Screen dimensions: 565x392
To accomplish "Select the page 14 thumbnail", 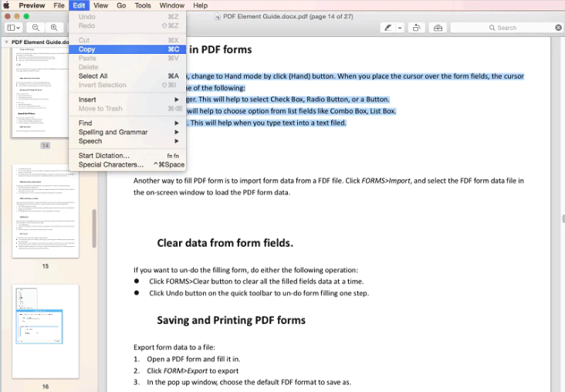I will (x=40, y=93).
